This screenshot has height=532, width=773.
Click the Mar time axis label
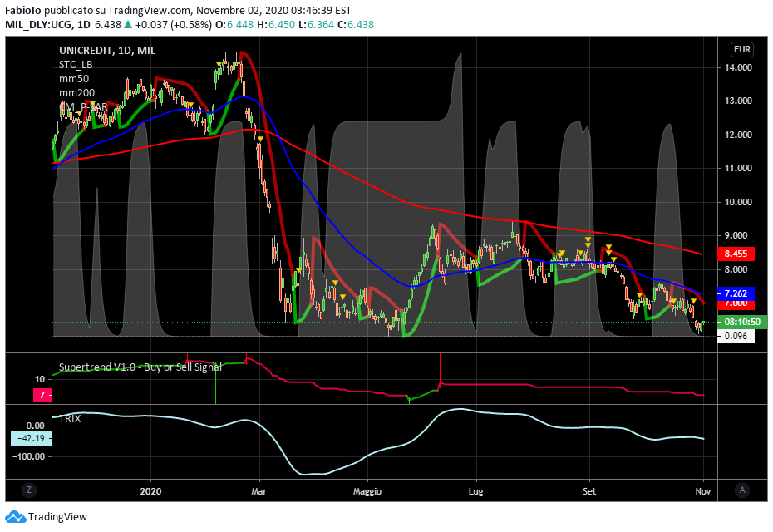pos(258,491)
